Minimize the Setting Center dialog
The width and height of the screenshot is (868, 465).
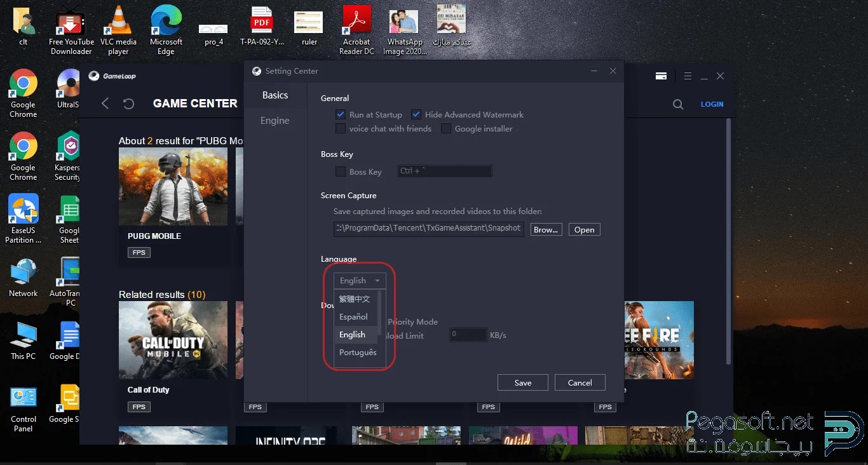tap(594, 71)
